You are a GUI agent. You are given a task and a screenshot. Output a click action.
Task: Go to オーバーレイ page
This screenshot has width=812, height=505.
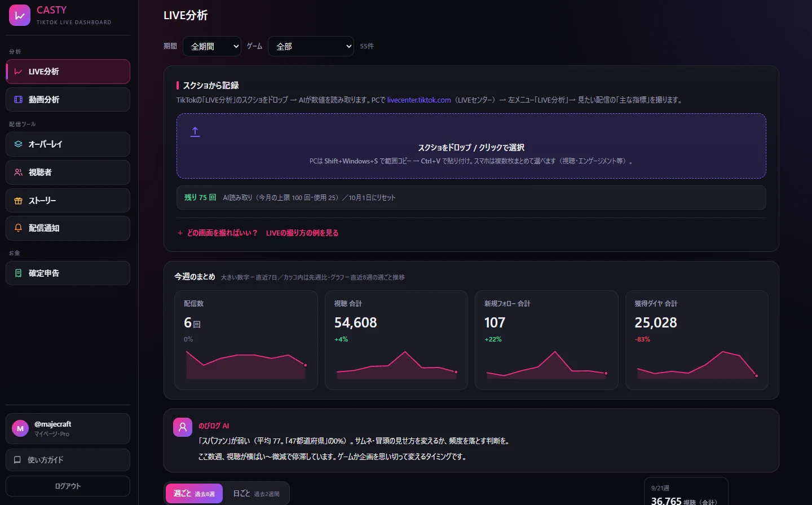coord(68,144)
